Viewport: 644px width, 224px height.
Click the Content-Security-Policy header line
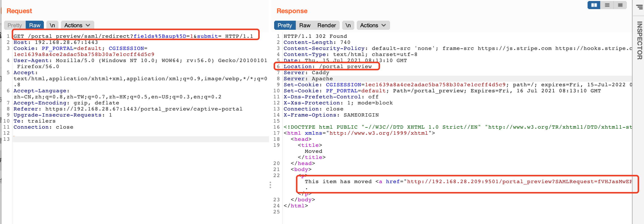[458, 48]
